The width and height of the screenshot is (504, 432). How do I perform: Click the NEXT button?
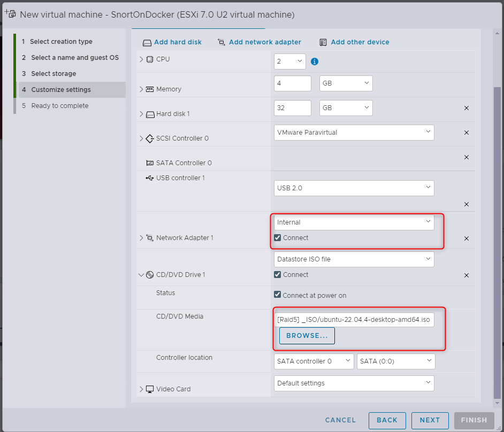pyautogui.click(x=430, y=420)
